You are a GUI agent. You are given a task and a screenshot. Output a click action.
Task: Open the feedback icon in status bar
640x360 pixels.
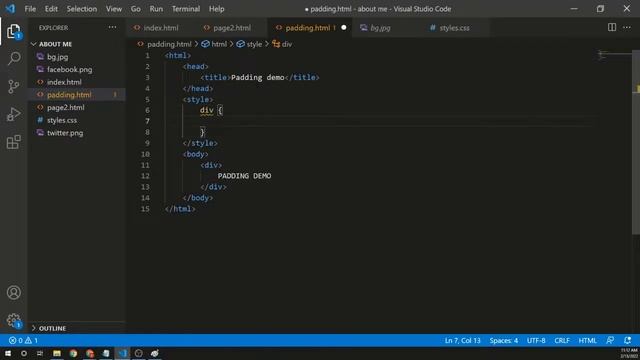point(610,340)
